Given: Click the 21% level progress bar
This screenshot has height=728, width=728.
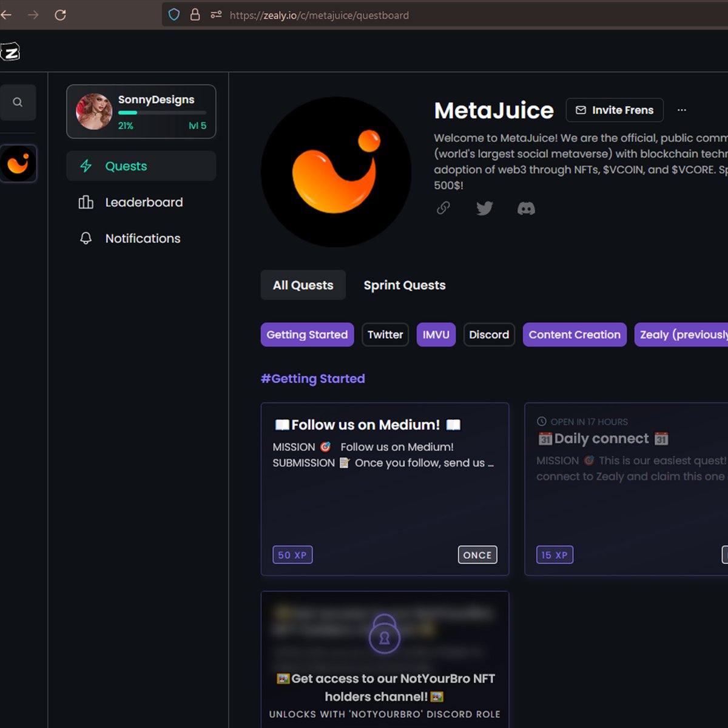Looking at the screenshot, I should pos(162,113).
